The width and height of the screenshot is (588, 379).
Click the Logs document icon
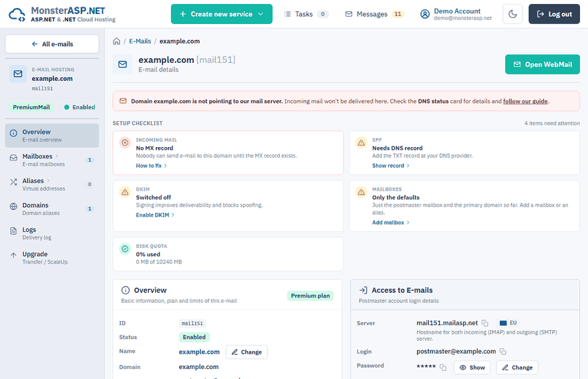pyautogui.click(x=13, y=231)
